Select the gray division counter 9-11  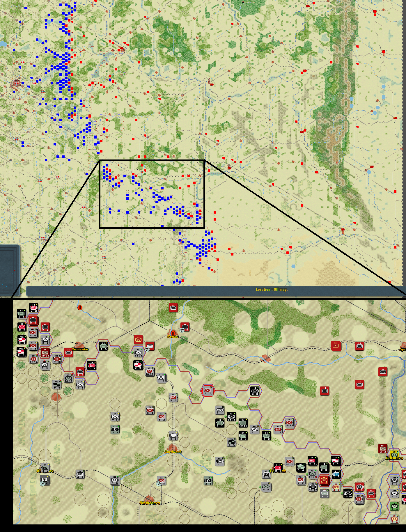(x=115, y=416)
